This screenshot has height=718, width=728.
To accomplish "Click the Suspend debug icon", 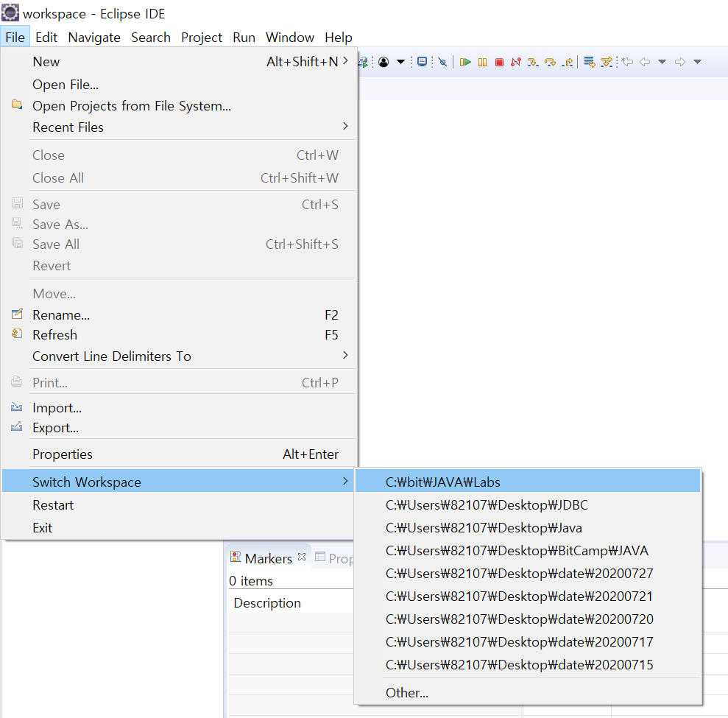I will pyautogui.click(x=482, y=62).
